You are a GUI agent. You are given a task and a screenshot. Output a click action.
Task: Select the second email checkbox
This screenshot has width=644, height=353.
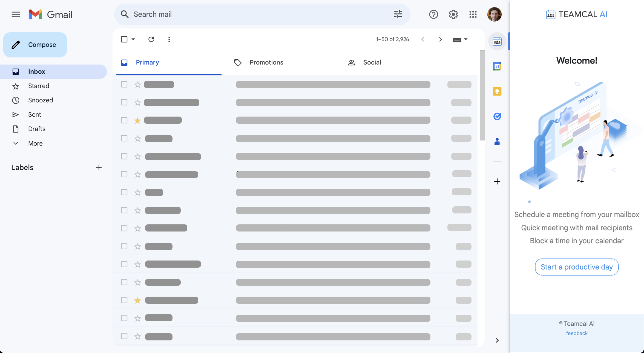(124, 102)
